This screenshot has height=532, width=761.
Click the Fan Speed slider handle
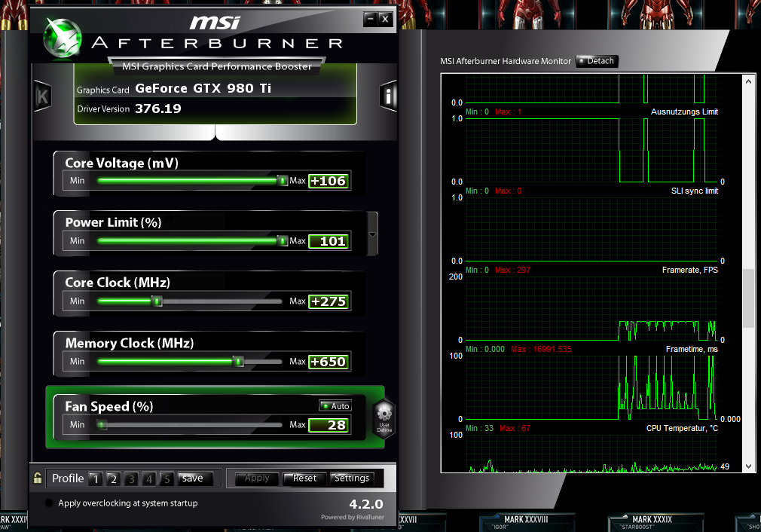101,425
